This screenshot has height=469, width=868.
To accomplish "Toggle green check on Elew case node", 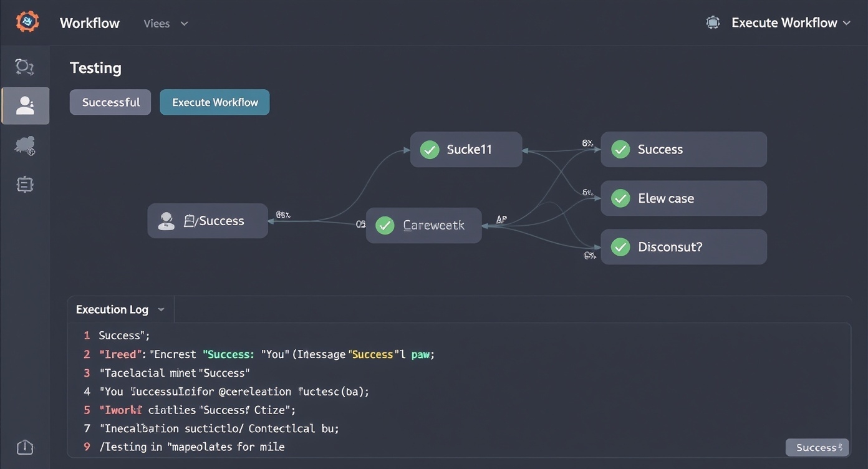I will point(620,198).
